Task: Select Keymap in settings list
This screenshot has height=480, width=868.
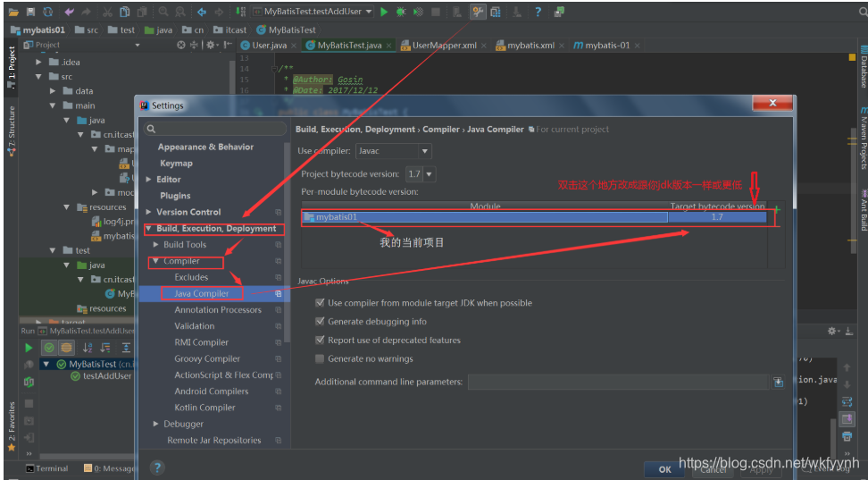Action: pyautogui.click(x=176, y=163)
